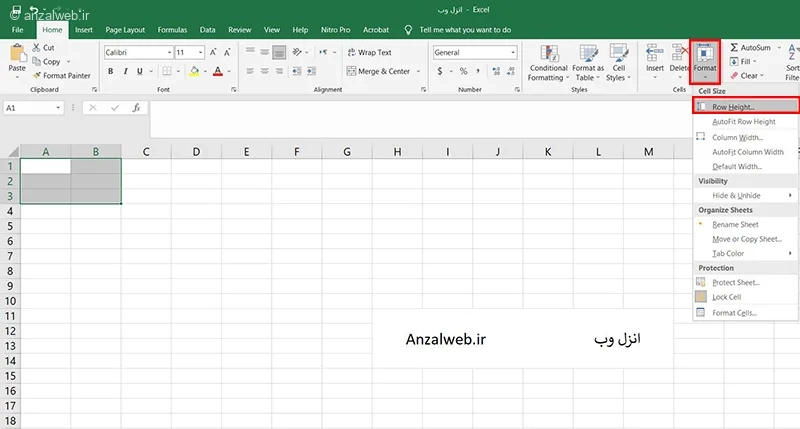Toggle Italic formatting
Viewport: 800px width, 429px height.
[125, 71]
